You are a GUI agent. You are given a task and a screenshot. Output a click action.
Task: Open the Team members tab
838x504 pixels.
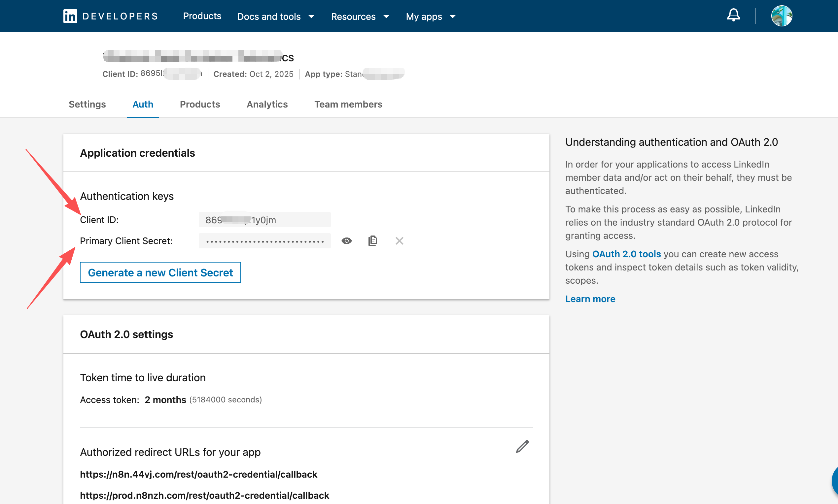pos(348,104)
